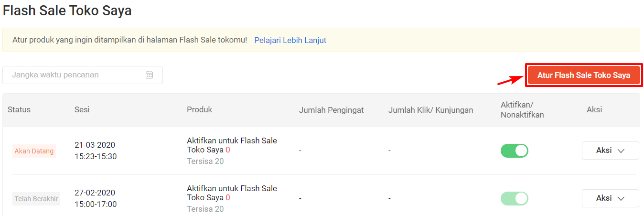Open the Pelajari Lebih Lanjut link
This screenshot has height=216, width=644.
pyautogui.click(x=290, y=40)
